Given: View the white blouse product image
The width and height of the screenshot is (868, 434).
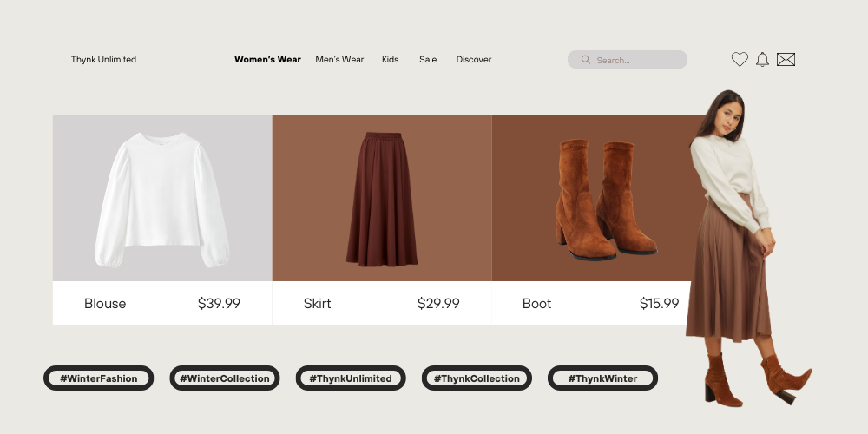Looking at the screenshot, I should point(162,199).
